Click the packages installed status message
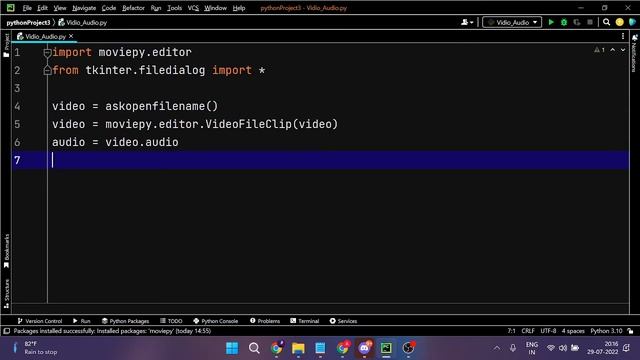The height and width of the screenshot is (360, 640). (x=112, y=331)
